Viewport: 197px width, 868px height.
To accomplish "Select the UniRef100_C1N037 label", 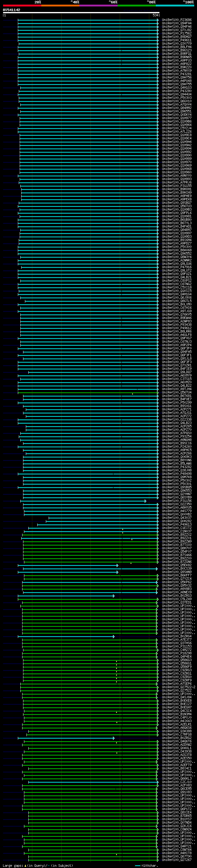I will point(176,531).
